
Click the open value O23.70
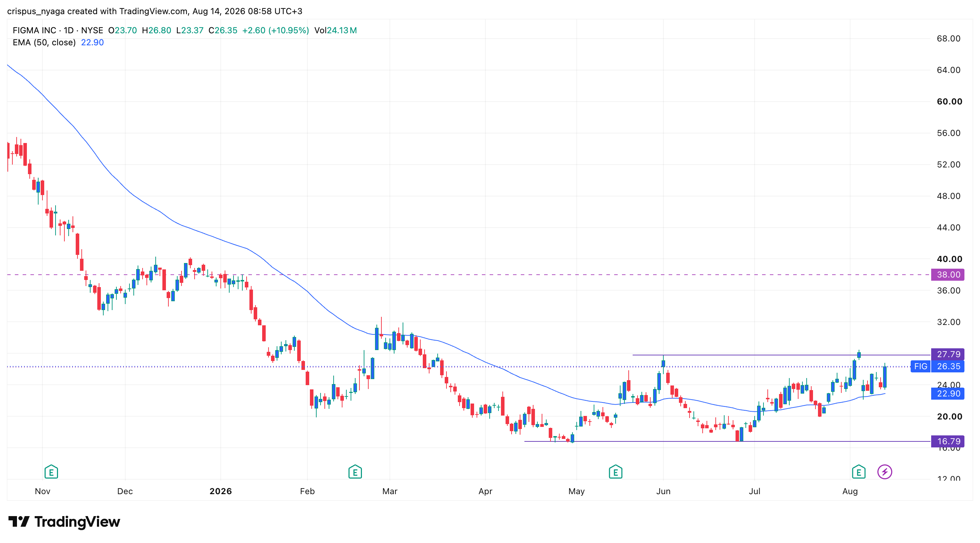122,30
